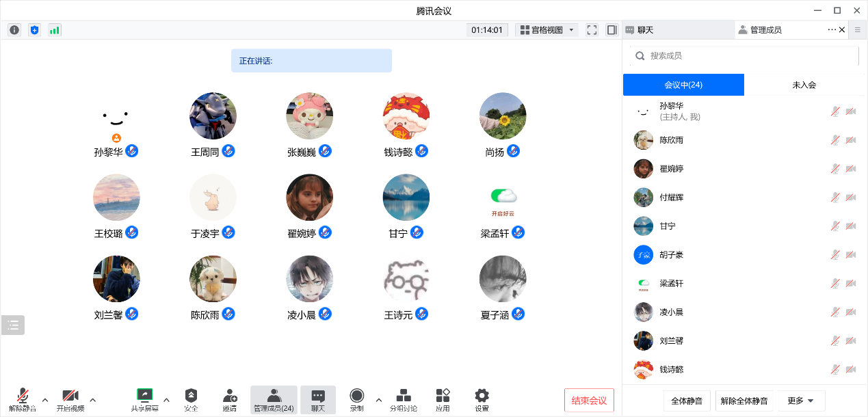
Task: Open the Apps (应用) icon
Action: pyautogui.click(x=443, y=396)
